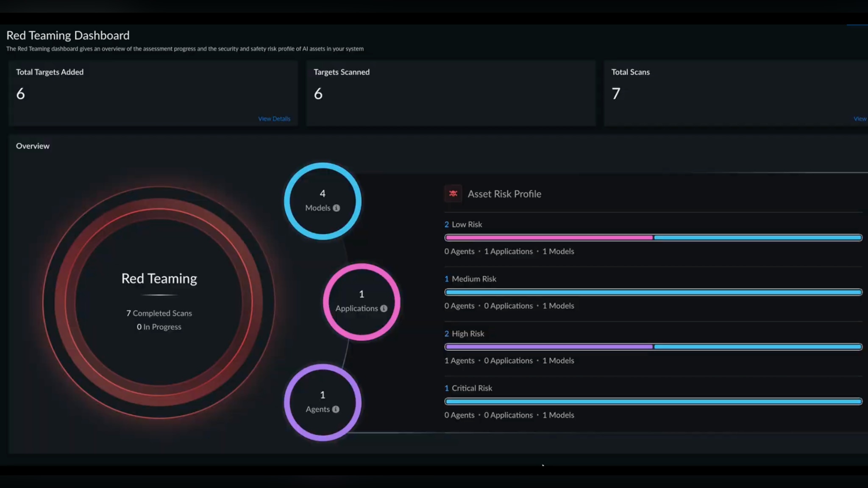Open the View link in Total Scans card
Viewport: 868px width, 488px height.
click(x=860, y=119)
